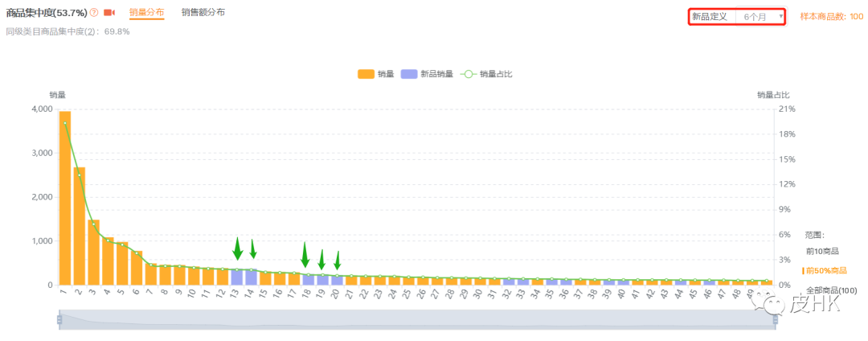
Task: Click the dropdown arrow on 6个月 selector
Action: [x=780, y=16]
